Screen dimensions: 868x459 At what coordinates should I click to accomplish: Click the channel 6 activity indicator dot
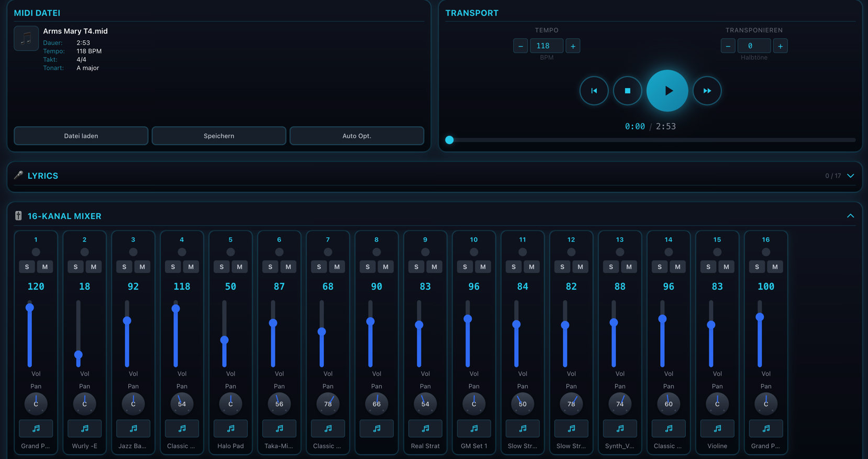coord(279,252)
